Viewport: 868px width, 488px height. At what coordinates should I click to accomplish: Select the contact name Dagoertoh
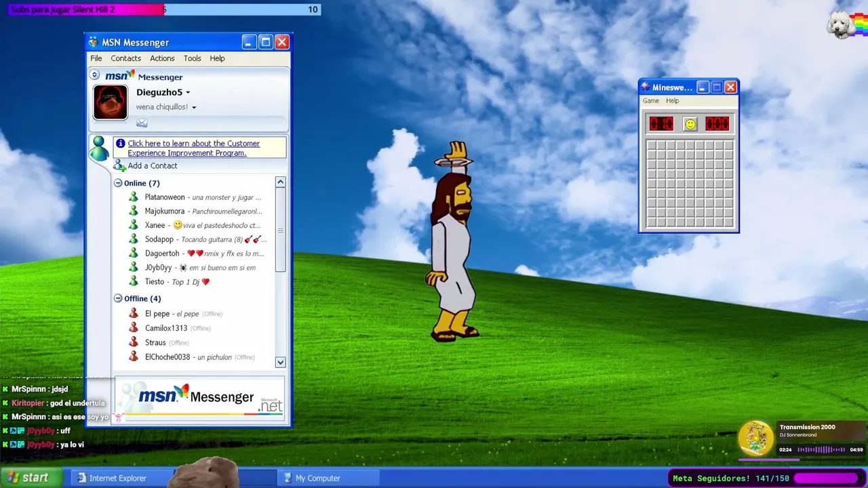coord(162,253)
